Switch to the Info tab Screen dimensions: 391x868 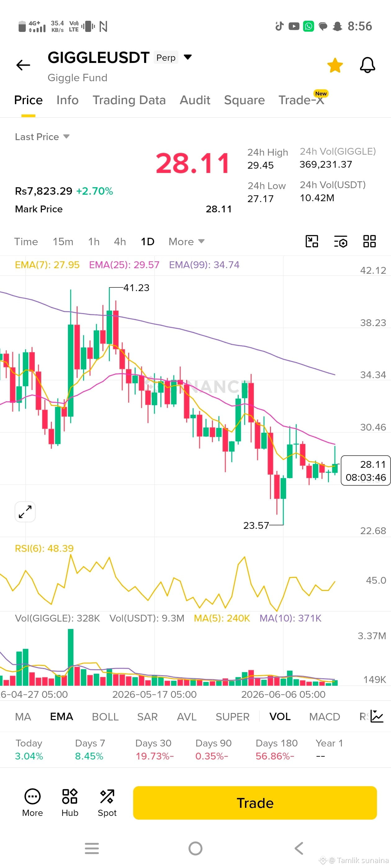(67, 100)
